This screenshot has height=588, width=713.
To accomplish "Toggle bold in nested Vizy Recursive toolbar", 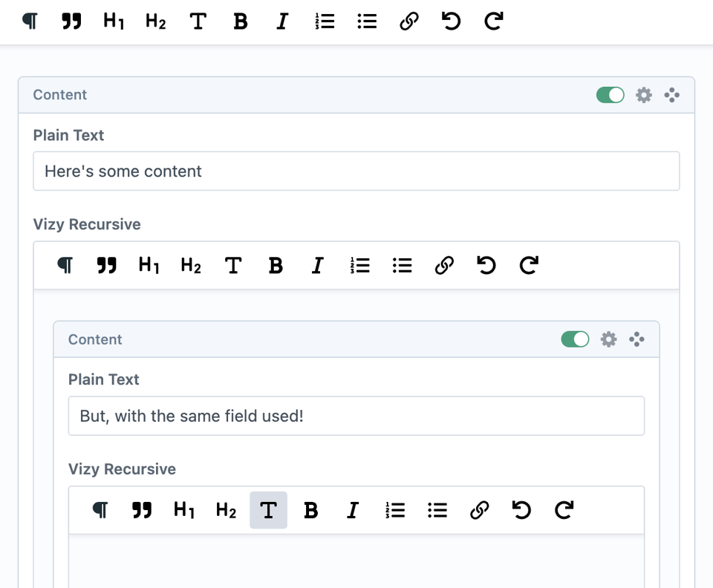I will (310, 510).
